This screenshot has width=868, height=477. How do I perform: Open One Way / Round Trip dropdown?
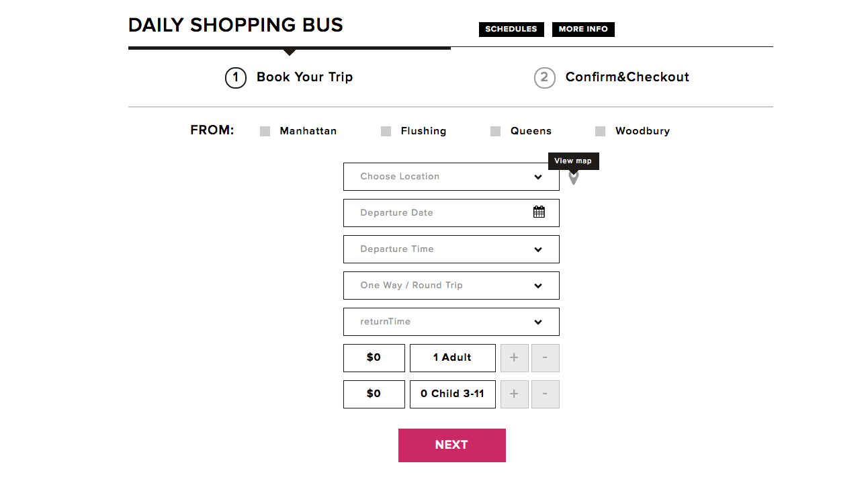click(451, 286)
